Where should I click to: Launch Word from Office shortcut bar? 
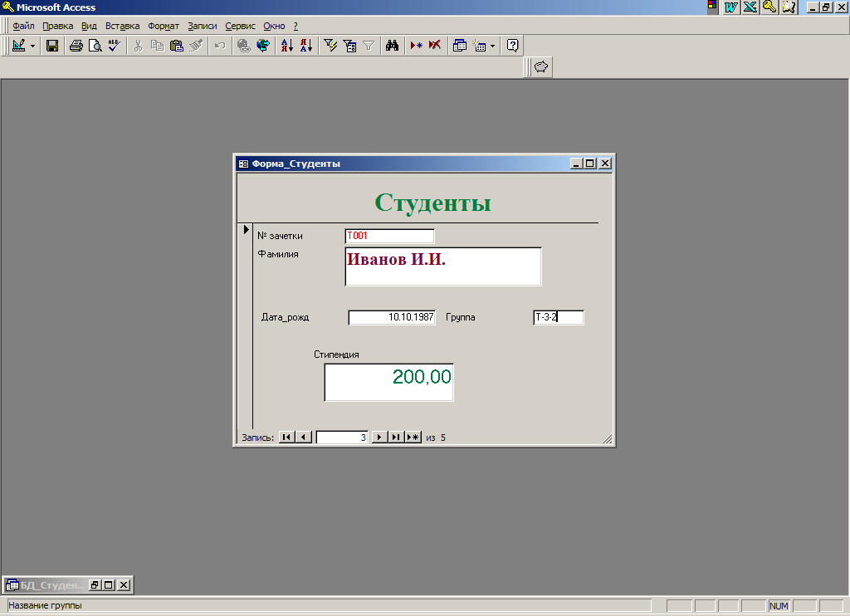pyautogui.click(x=730, y=7)
